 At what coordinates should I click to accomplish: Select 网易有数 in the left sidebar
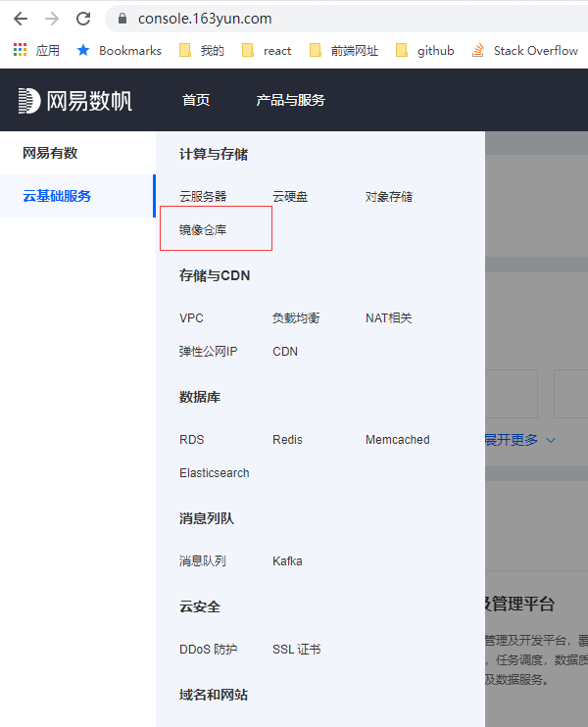point(50,153)
